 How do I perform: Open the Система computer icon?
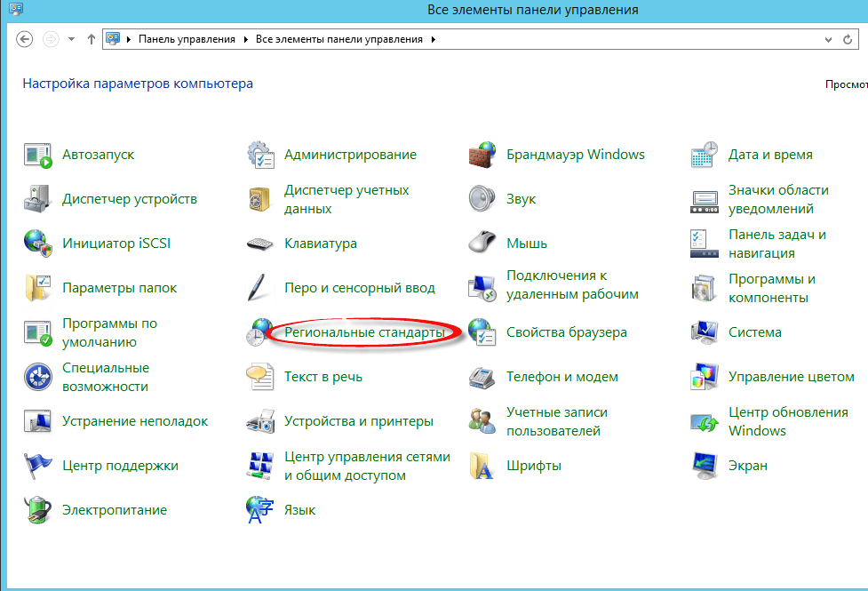(x=705, y=332)
